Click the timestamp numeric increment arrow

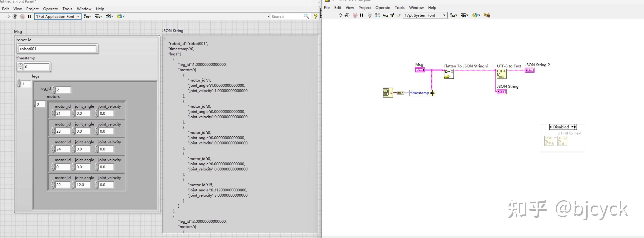(x=21, y=65)
